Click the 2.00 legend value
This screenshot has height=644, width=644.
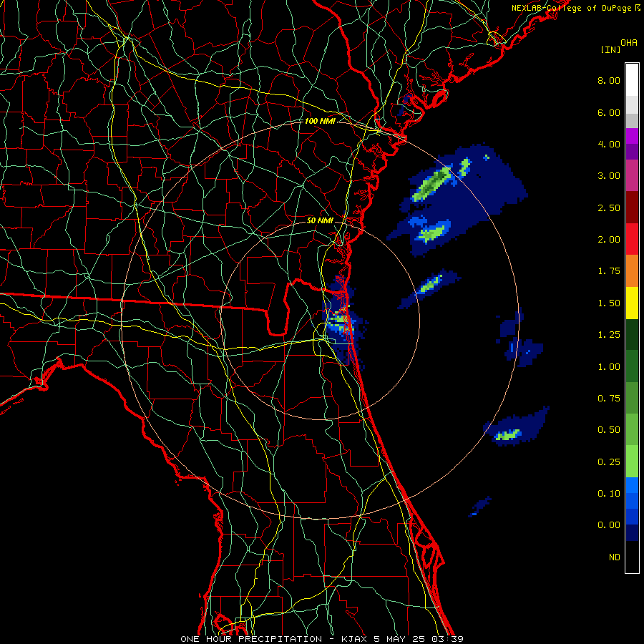click(x=609, y=240)
